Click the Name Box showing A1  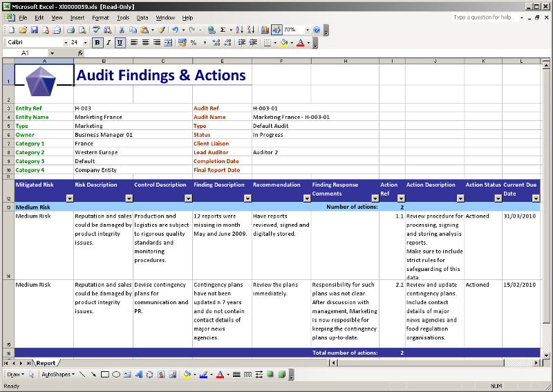tap(25, 53)
